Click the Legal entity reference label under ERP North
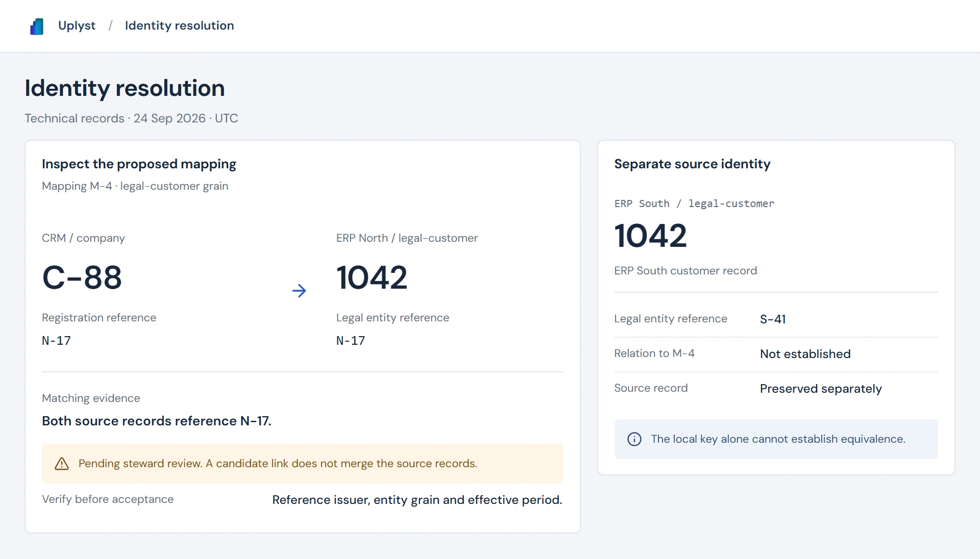The image size is (980, 559). click(393, 318)
